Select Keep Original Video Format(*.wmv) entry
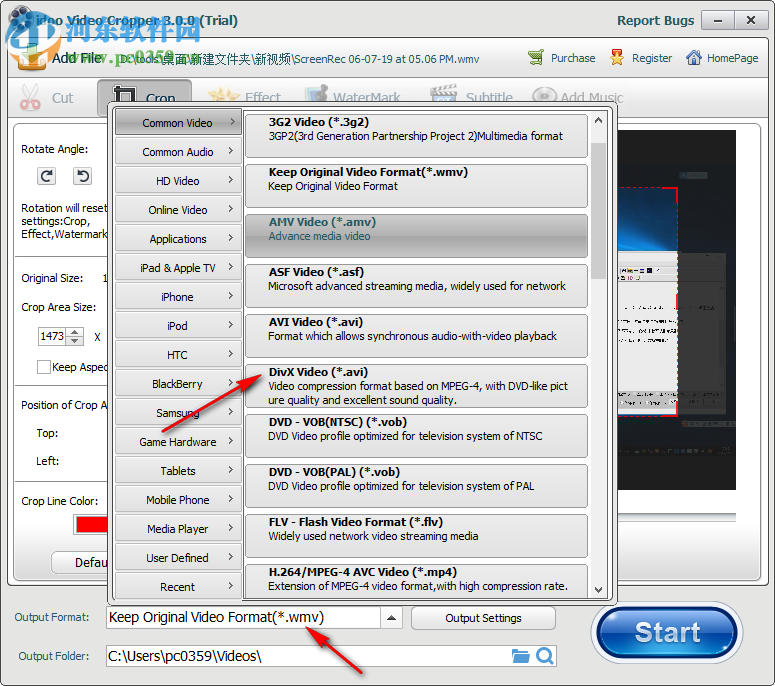 pos(416,186)
